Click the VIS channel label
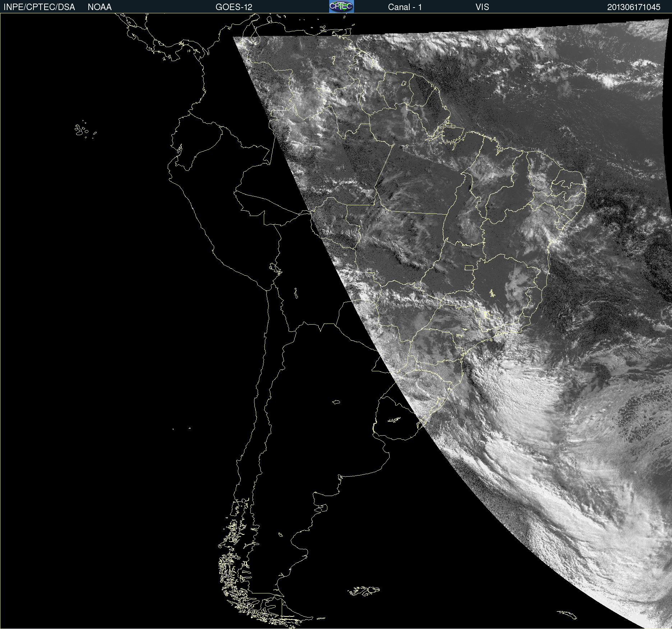 [482, 7]
